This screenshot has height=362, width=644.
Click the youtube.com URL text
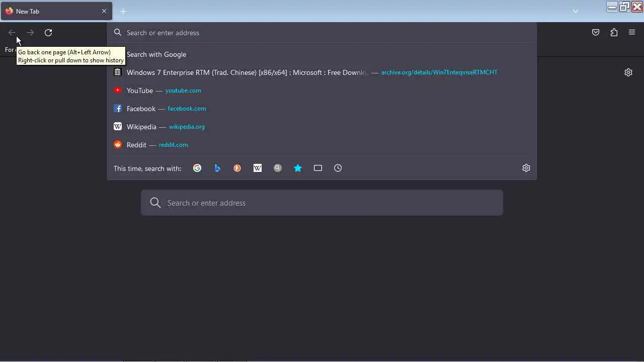pos(183,90)
